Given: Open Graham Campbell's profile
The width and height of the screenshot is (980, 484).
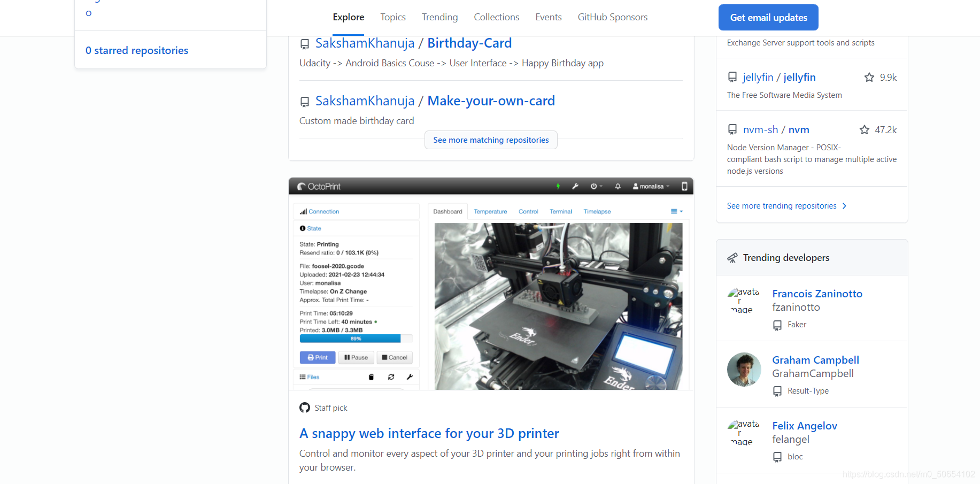Looking at the screenshot, I should pyautogui.click(x=815, y=360).
